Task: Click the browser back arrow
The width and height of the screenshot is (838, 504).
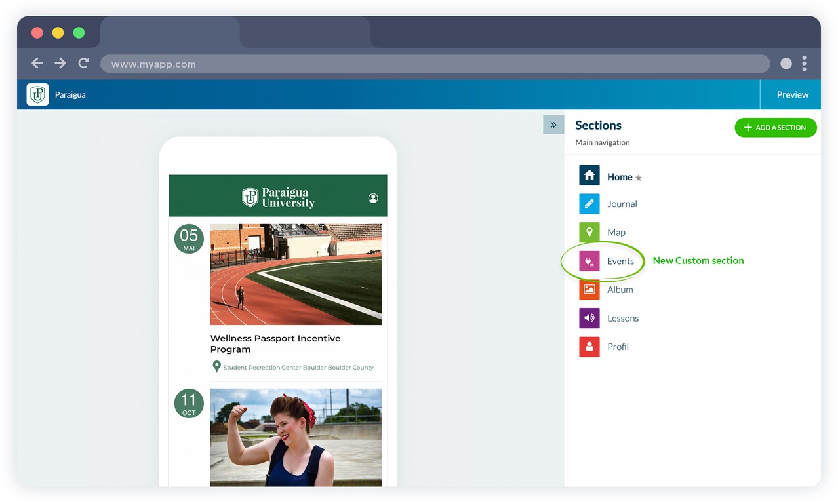Action: [x=37, y=63]
